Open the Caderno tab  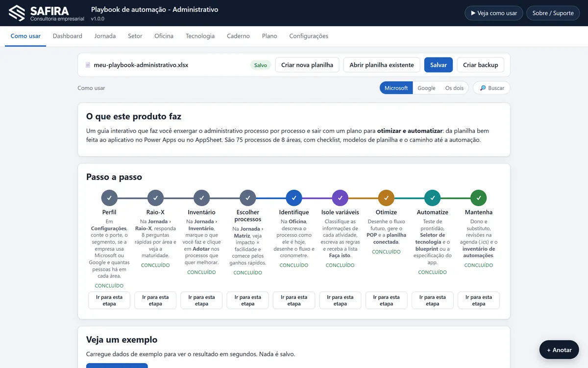tap(238, 36)
